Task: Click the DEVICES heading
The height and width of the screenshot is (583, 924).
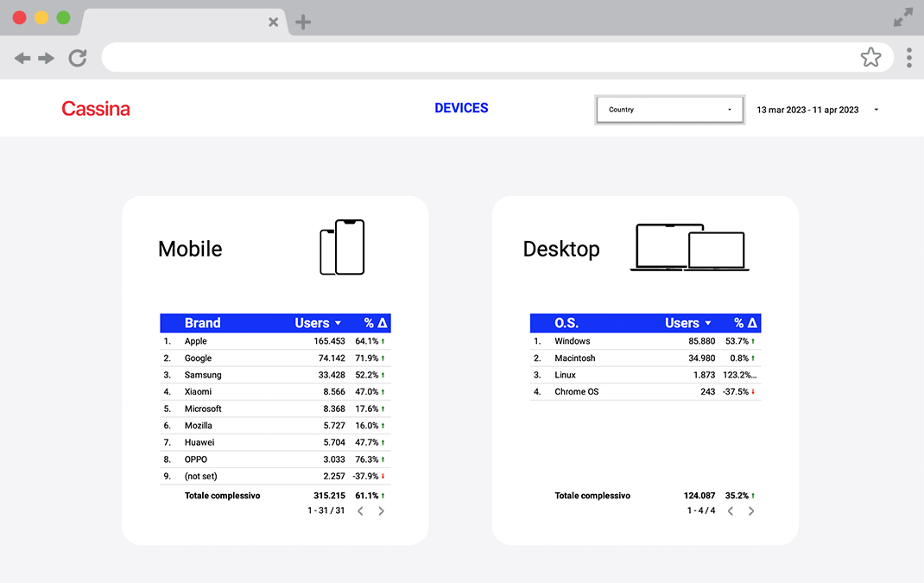Action: click(461, 108)
